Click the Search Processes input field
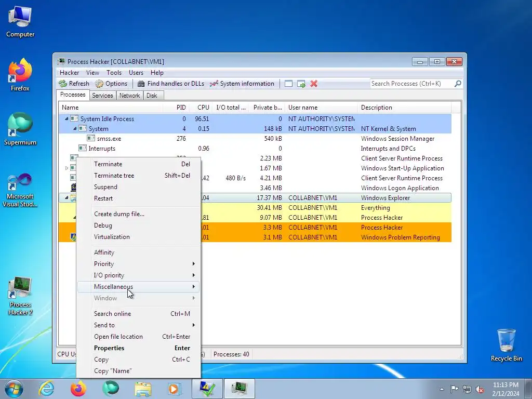The image size is (532, 399). coord(412,84)
